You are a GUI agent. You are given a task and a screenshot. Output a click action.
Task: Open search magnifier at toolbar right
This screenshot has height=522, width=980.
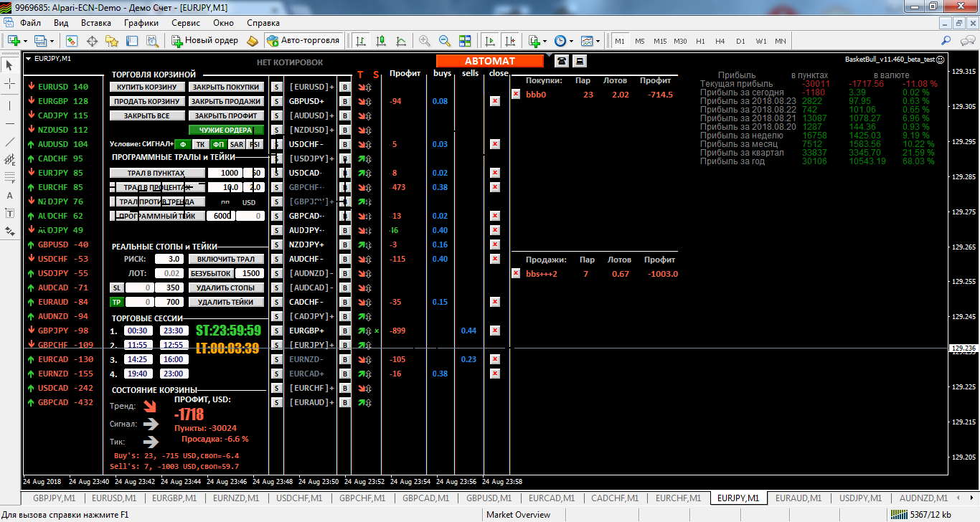tap(946, 41)
